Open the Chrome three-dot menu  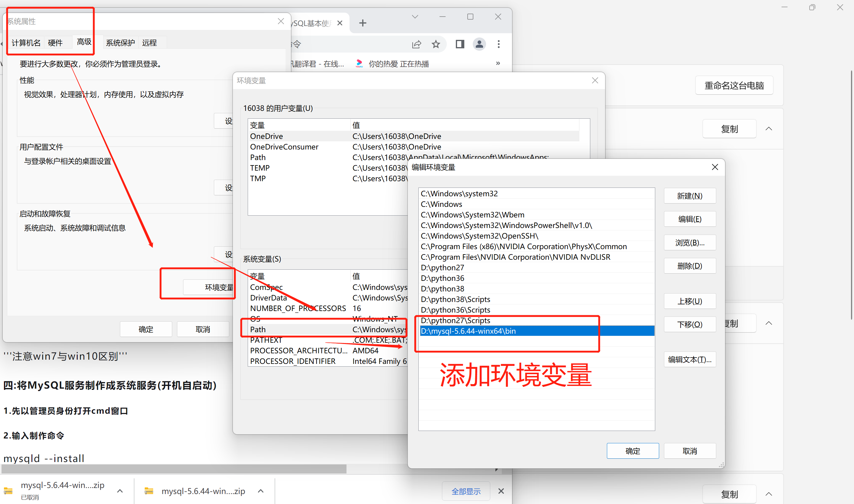[498, 44]
